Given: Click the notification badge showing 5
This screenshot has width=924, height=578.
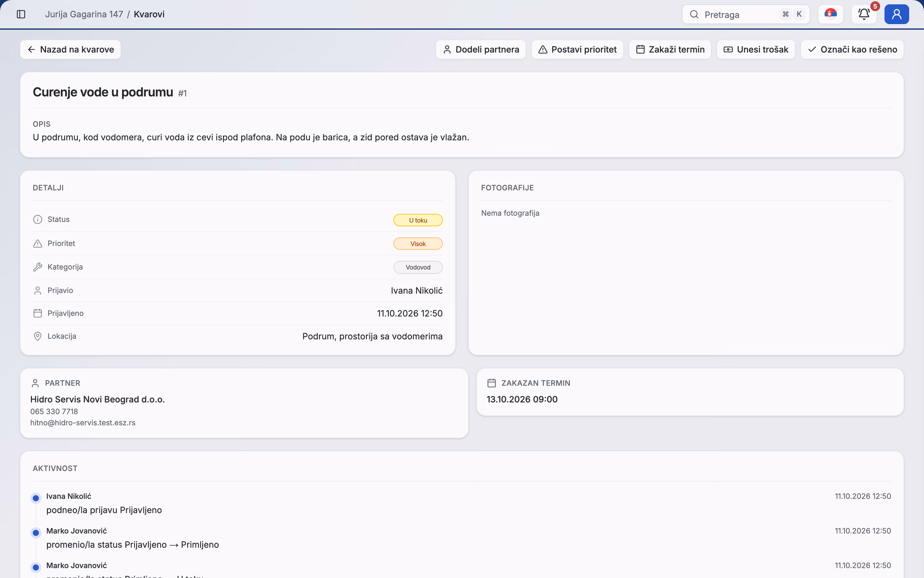Looking at the screenshot, I should coord(875,6).
